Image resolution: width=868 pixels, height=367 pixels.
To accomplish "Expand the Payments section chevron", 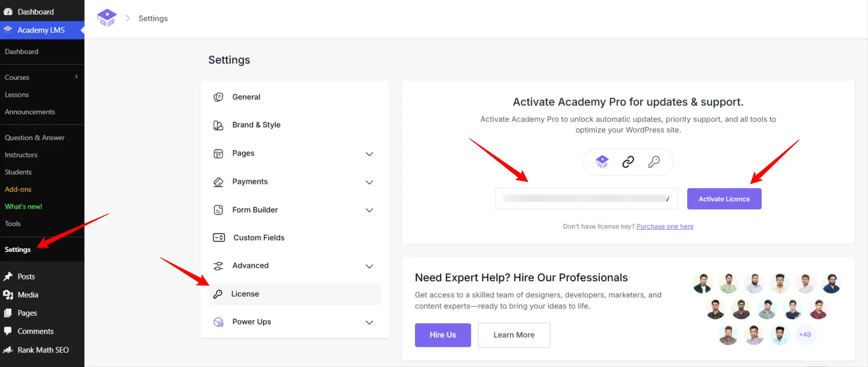I will (369, 182).
